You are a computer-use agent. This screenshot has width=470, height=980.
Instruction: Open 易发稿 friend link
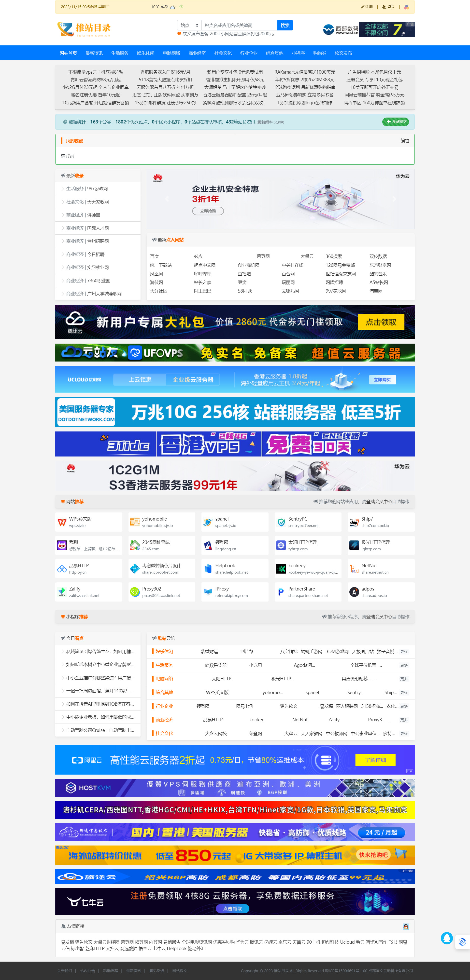pos(67,942)
